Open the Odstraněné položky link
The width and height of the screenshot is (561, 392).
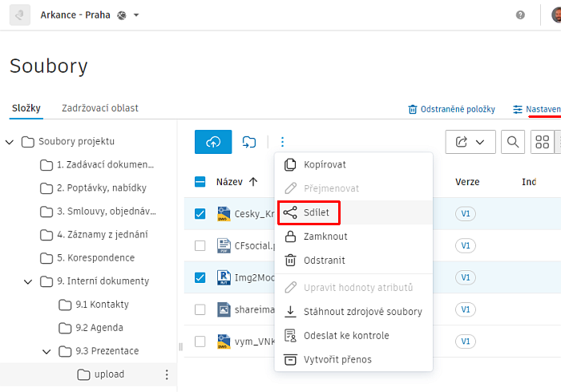coord(451,109)
